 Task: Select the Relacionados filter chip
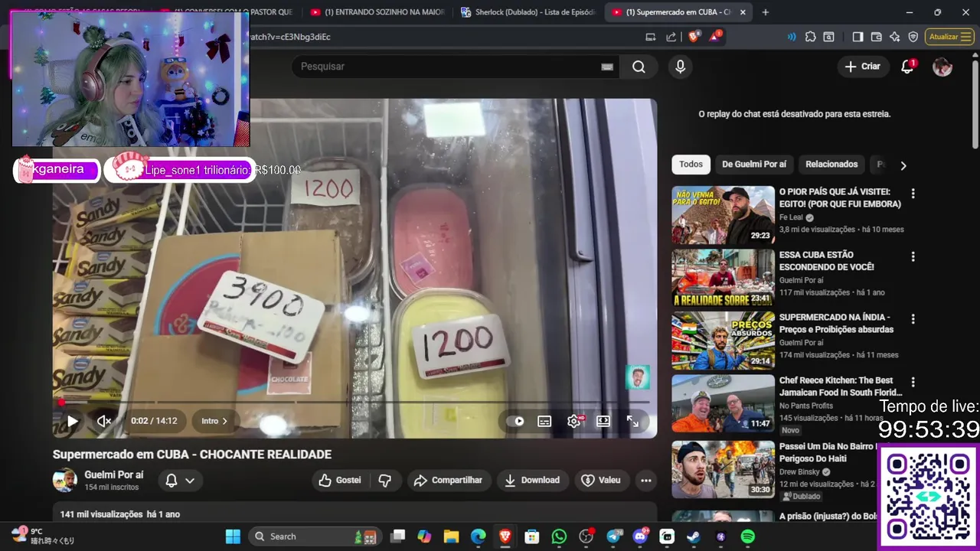[831, 165]
